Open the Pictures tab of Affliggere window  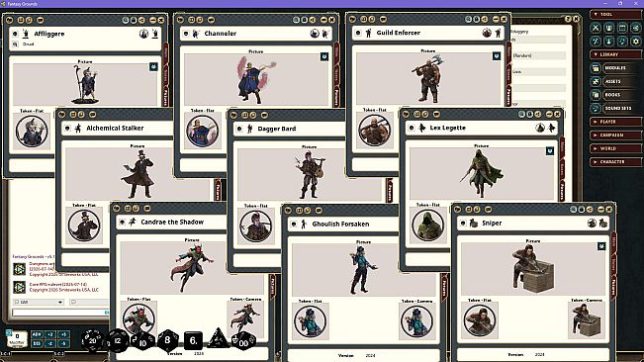click(166, 97)
